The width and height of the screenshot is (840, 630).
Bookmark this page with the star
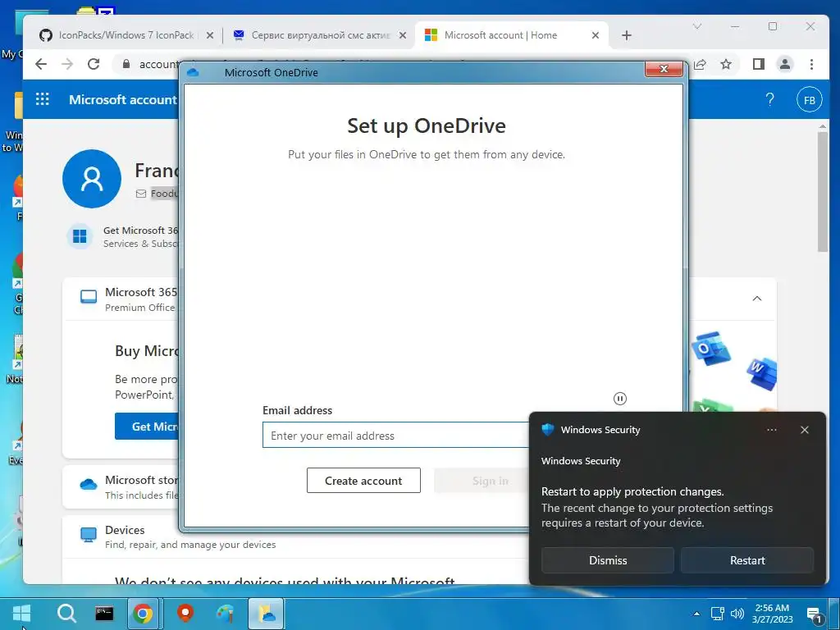point(726,64)
